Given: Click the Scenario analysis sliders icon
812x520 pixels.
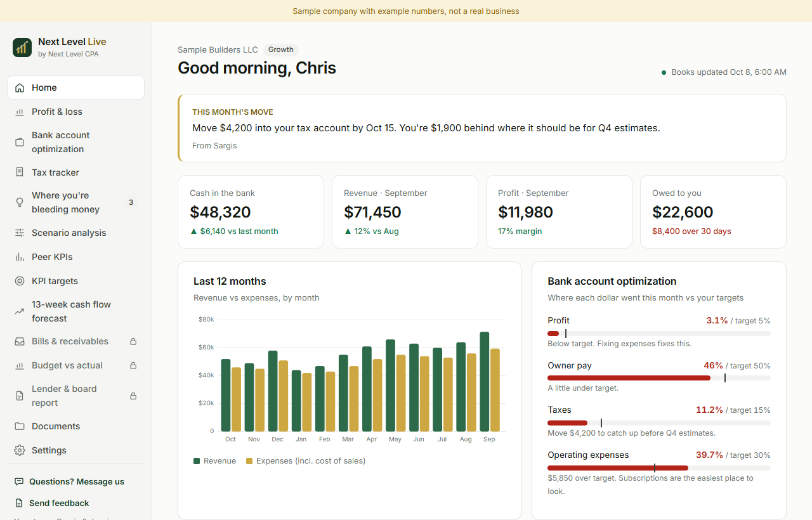Looking at the screenshot, I should click(x=20, y=233).
